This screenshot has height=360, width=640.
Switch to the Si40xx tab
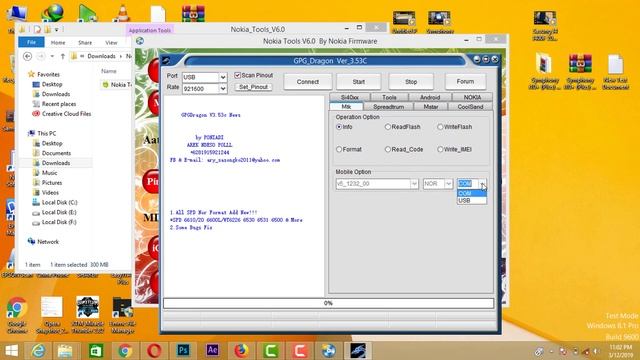tap(350, 98)
